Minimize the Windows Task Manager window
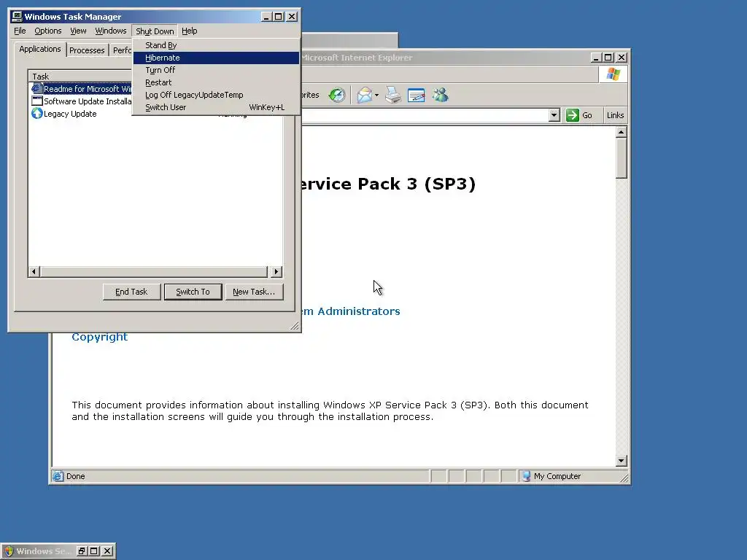 tap(266, 17)
